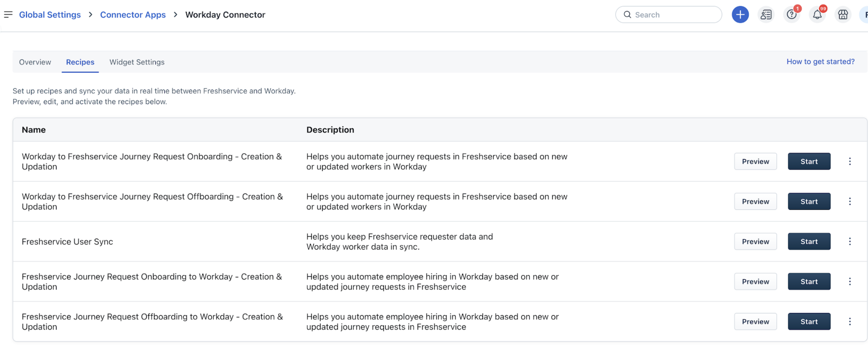Viewport: 868px width, 349px height.
Task: Click Freshservice Journey Request Onboarding to Workday name
Action: (x=152, y=281)
